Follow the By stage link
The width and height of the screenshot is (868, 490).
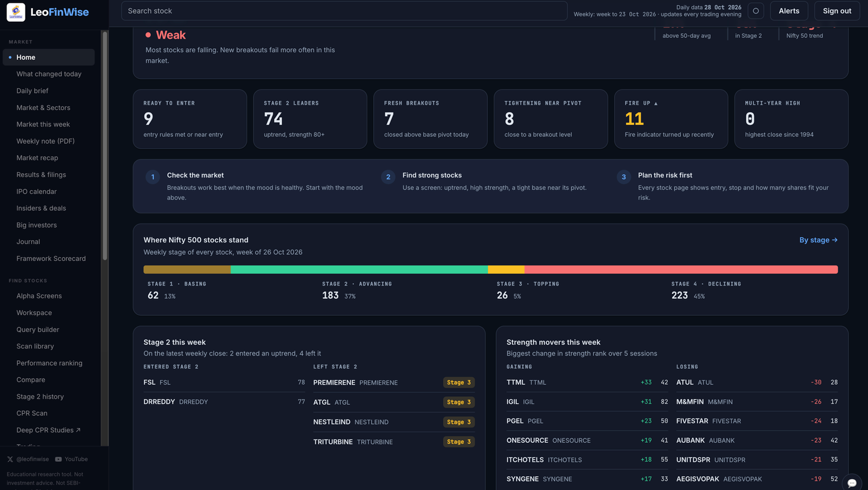point(818,240)
